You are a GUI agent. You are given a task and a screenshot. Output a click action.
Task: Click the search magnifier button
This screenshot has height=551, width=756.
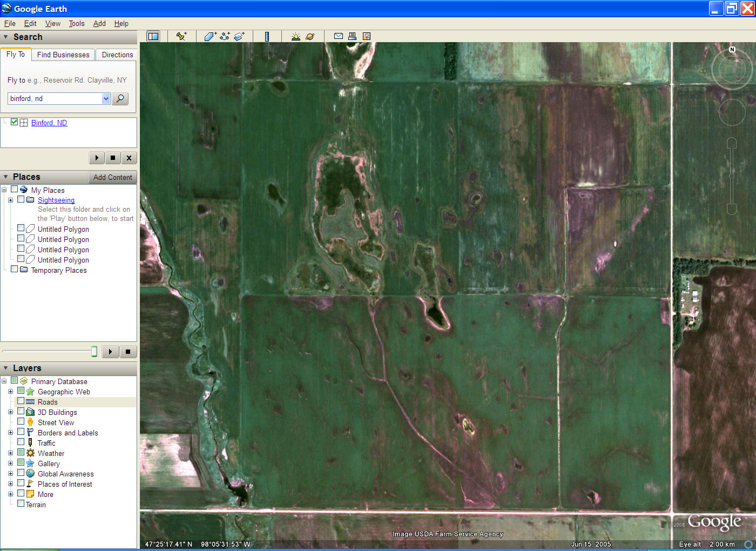(x=120, y=98)
